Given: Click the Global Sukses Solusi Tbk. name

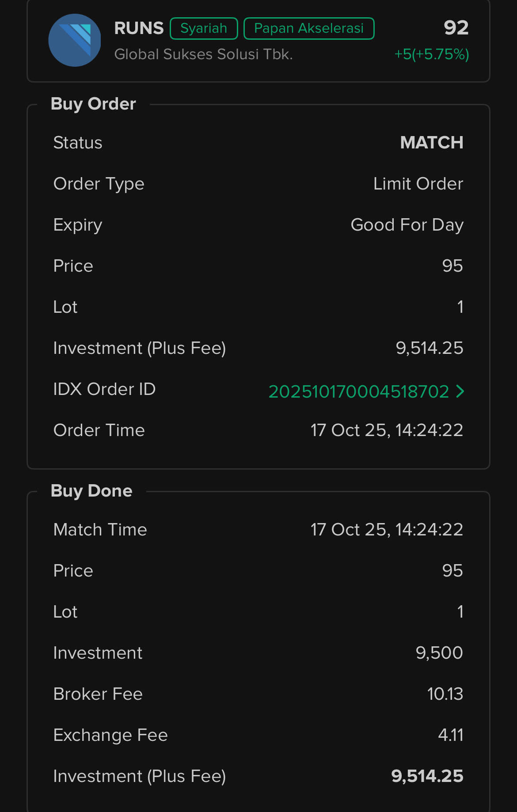Looking at the screenshot, I should [203, 54].
